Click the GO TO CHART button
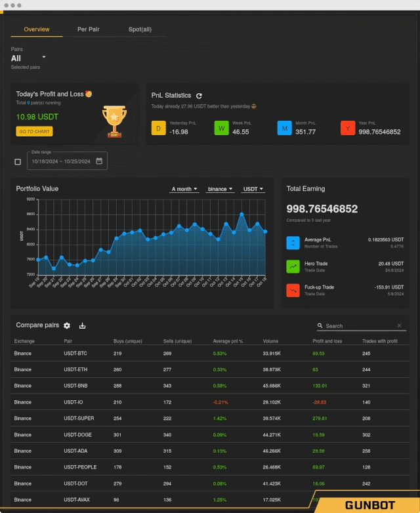Image resolution: width=420 pixels, height=513 pixels. pyautogui.click(x=34, y=131)
